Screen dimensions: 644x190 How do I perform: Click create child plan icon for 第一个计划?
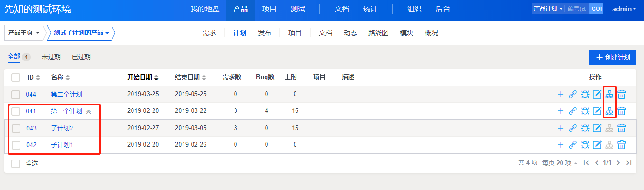point(609,111)
